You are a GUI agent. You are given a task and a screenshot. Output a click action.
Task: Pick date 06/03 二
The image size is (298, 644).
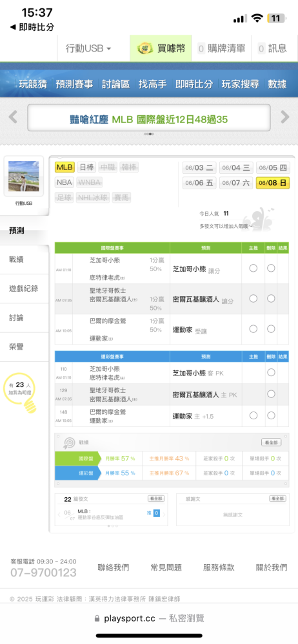pyautogui.click(x=199, y=168)
